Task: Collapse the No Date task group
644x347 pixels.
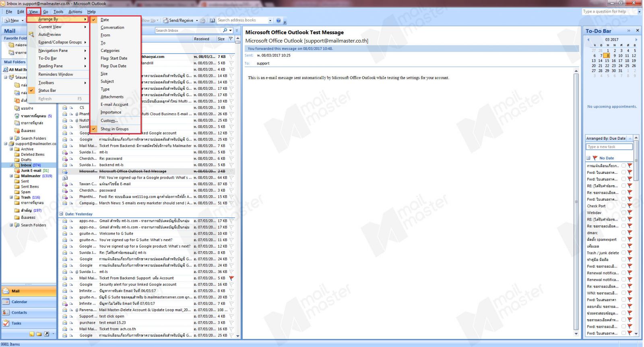Action: 588,158
